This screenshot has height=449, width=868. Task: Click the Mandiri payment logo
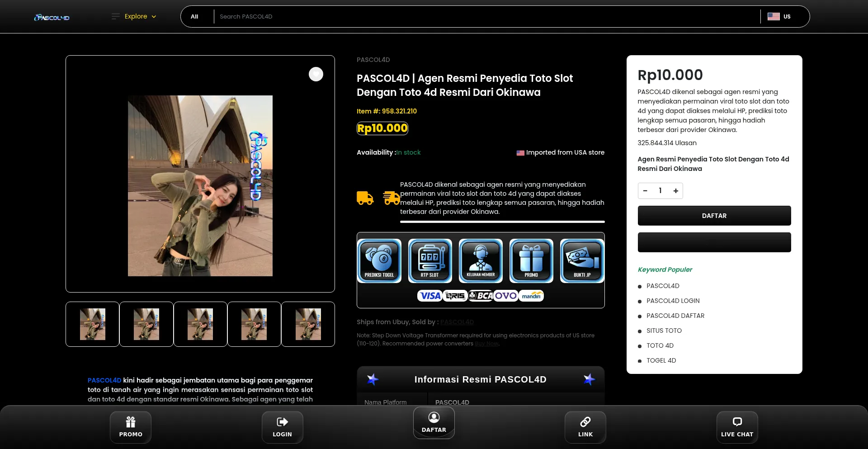[531, 296]
